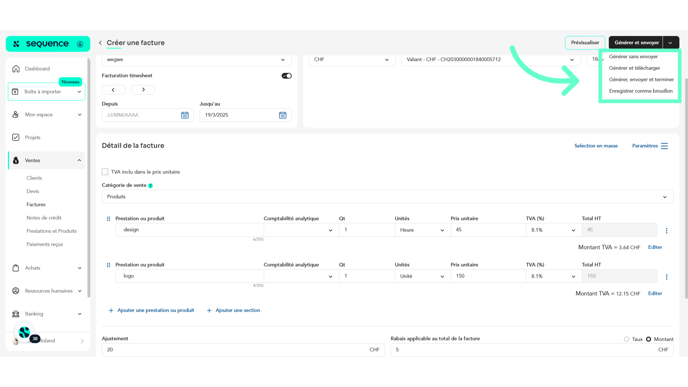
Task: Open TVA dropdown on logo line
Action: click(x=553, y=276)
